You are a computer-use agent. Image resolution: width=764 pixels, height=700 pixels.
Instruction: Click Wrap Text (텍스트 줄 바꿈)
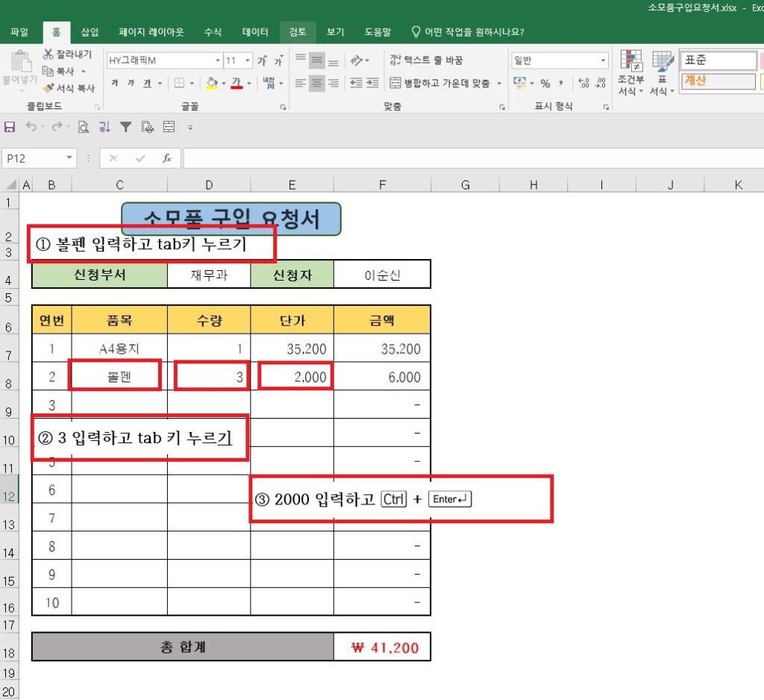(426, 60)
